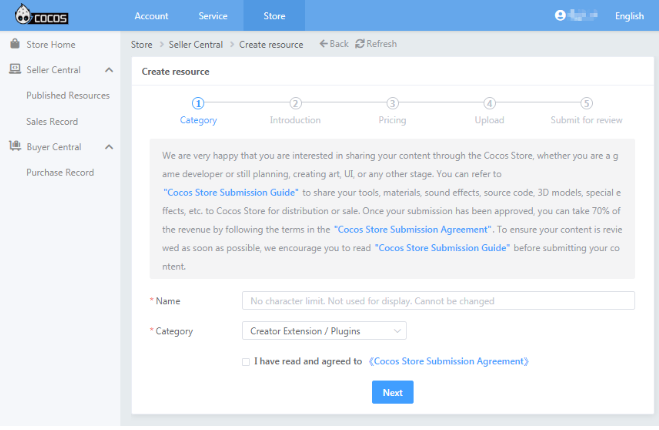Click the Introduction step label
This screenshot has height=430, width=659.
[x=295, y=120]
